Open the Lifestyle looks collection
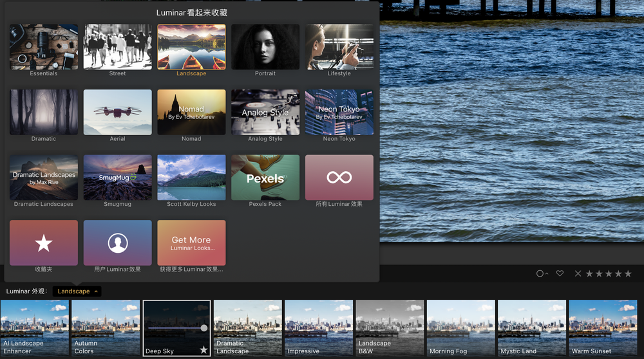644x359 pixels. [339, 47]
